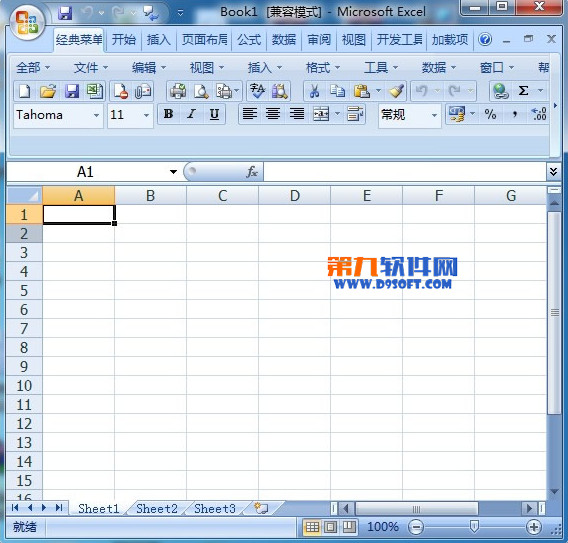This screenshot has width=568, height=543.
Task: Open Print Preview magnifier icon
Action: click(x=201, y=91)
